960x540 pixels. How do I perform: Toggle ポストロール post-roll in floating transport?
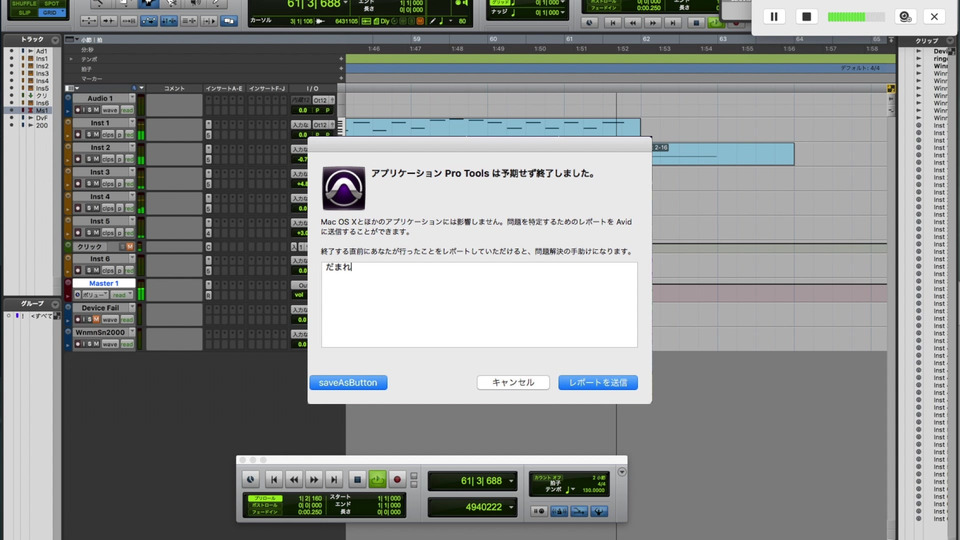(265, 505)
